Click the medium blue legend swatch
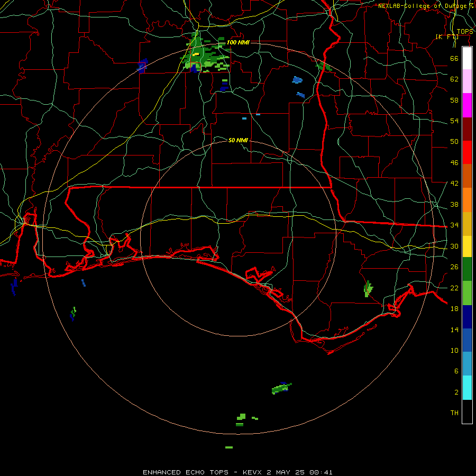This screenshot has height=476, width=476. [x=467, y=340]
